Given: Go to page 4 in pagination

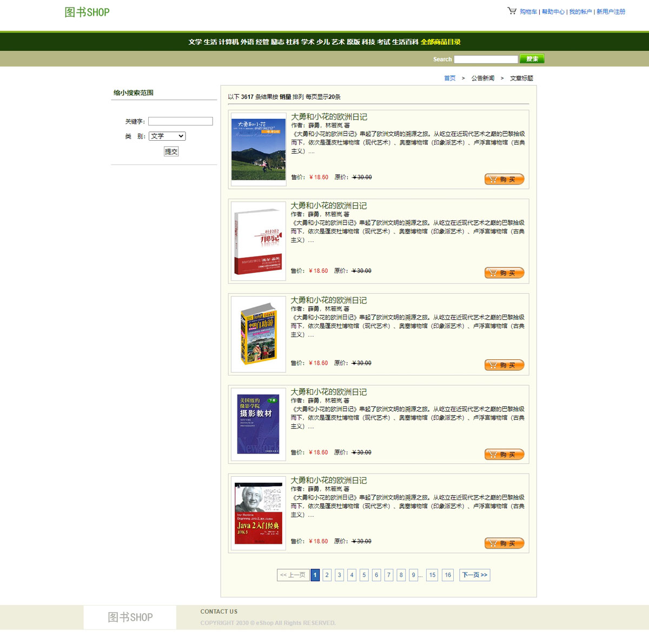Looking at the screenshot, I should [x=352, y=575].
